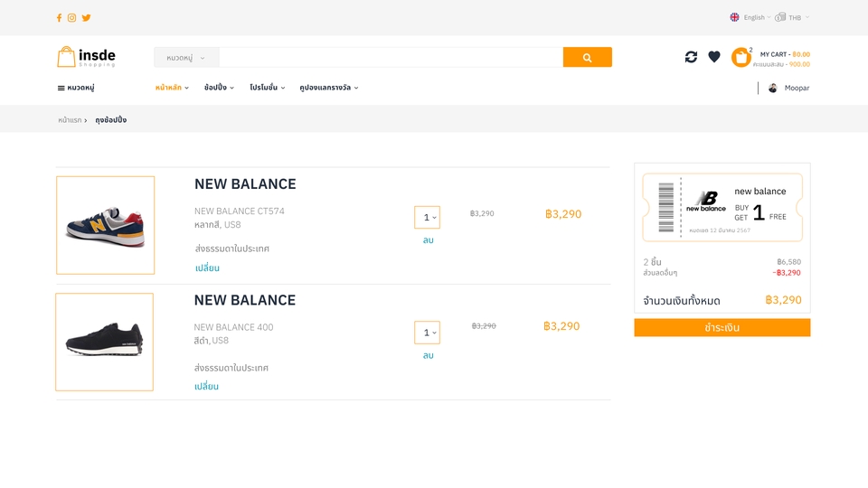The image size is (868, 488).
Task: Open the NEW BALANCE CT574 shoe thumbnail
Action: [105, 225]
